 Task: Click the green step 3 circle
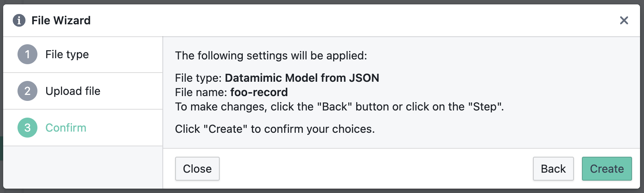27,128
